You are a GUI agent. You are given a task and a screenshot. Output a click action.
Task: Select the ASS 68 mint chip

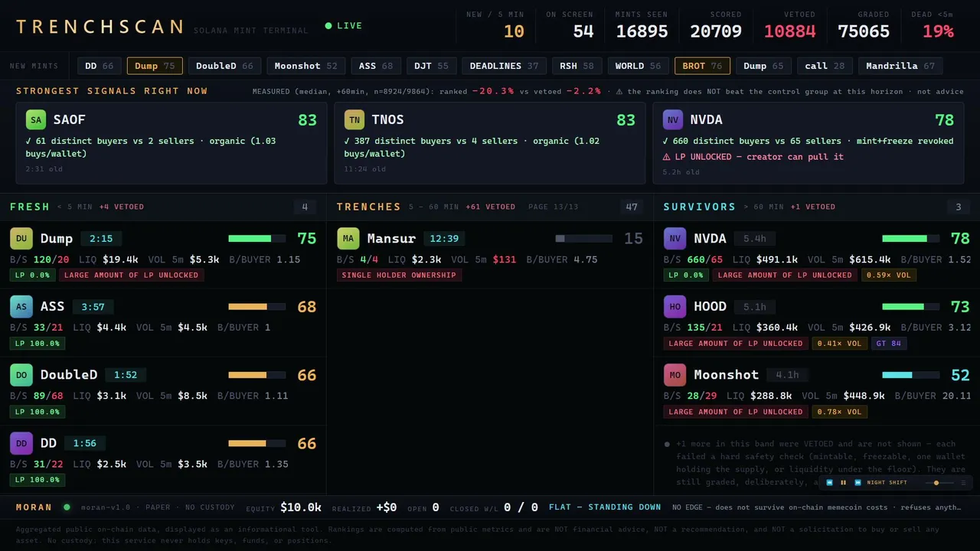pyautogui.click(x=376, y=66)
